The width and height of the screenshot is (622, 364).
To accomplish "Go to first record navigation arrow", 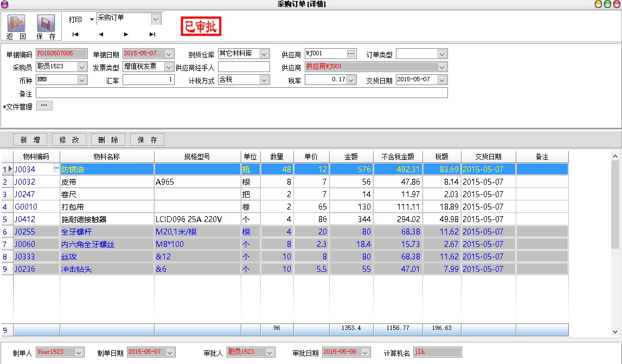I will [75, 35].
